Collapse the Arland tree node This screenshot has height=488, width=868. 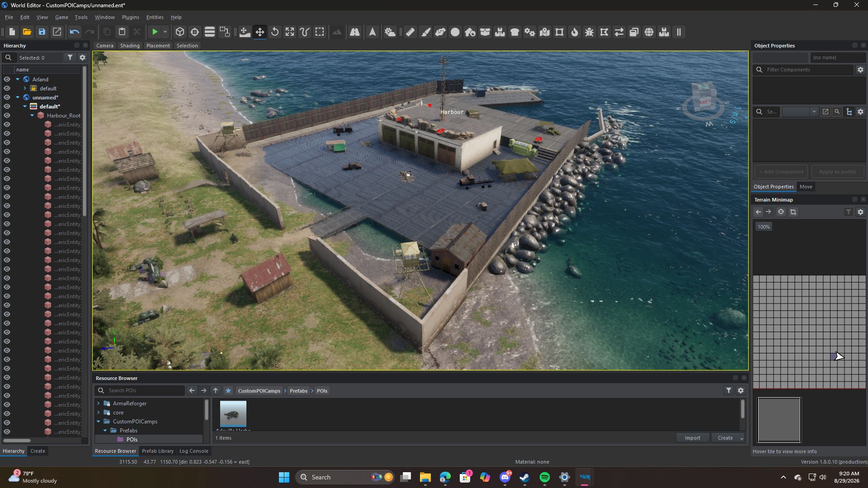click(x=18, y=79)
